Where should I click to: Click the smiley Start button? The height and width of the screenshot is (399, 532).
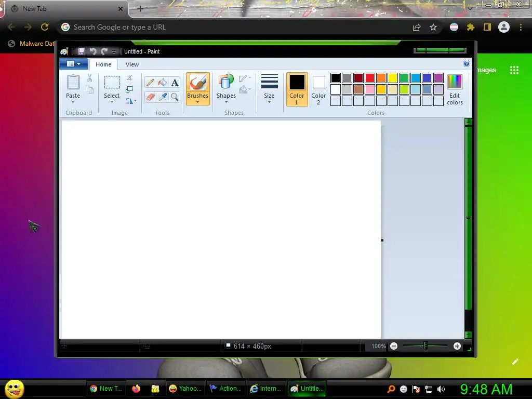pyautogui.click(x=14, y=389)
